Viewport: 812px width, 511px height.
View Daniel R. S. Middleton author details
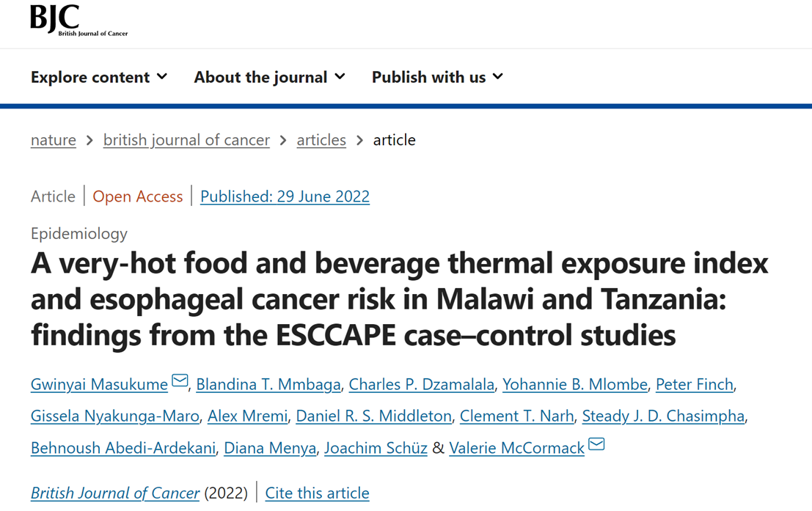(x=373, y=416)
